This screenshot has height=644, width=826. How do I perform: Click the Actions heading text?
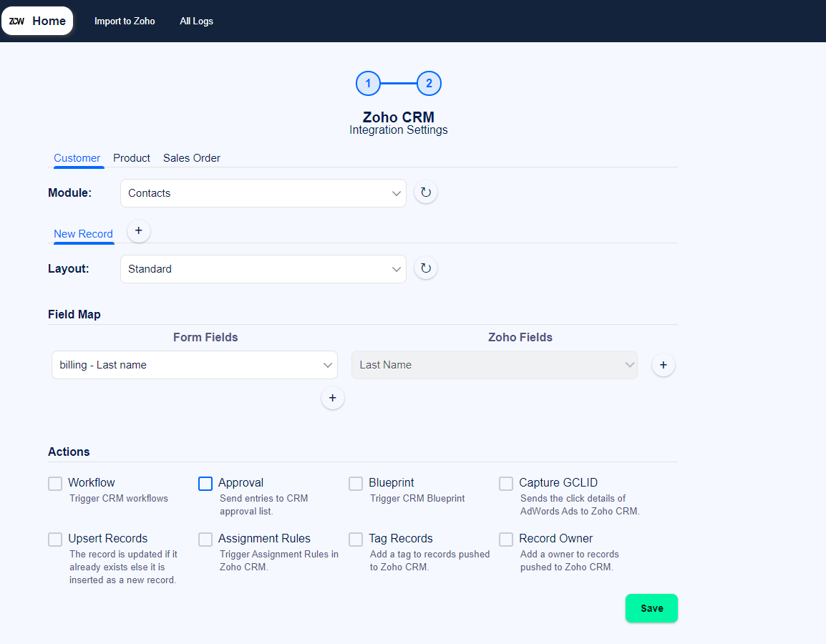tap(69, 452)
